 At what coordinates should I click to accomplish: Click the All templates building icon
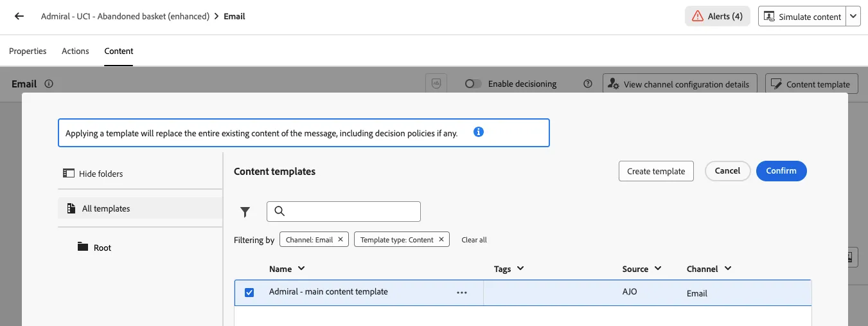[x=71, y=208]
